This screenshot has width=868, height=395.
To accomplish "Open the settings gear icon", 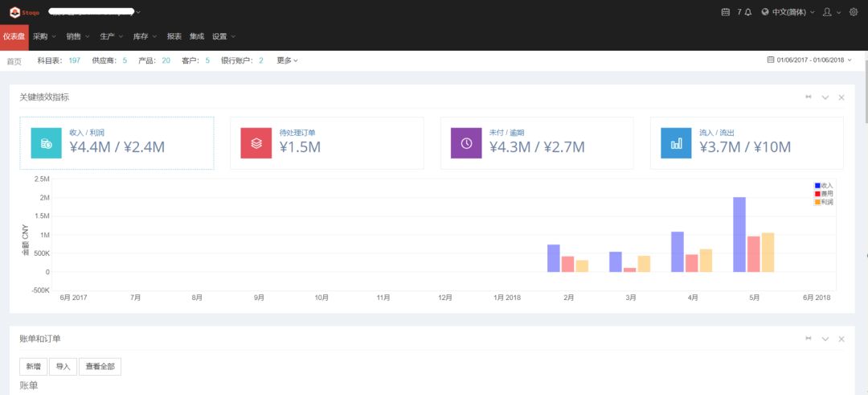I will (x=853, y=12).
